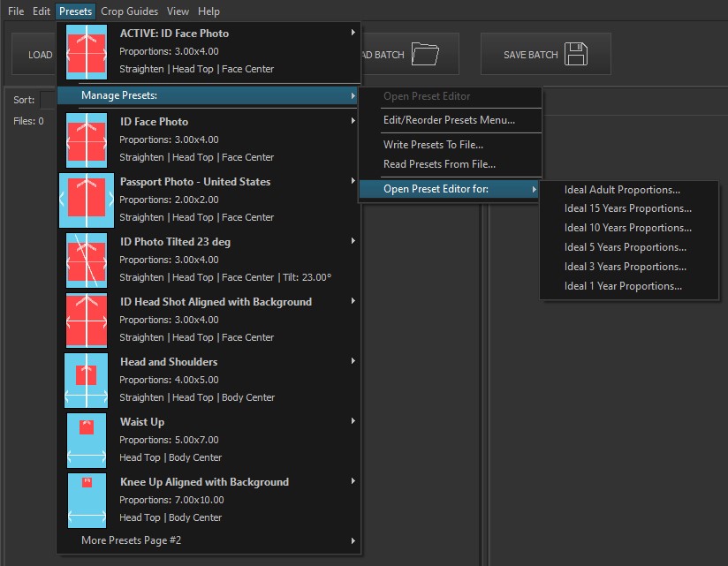Select the Passport Photo United States preset icon
The width and height of the screenshot is (728, 566).
pos(86,200)
